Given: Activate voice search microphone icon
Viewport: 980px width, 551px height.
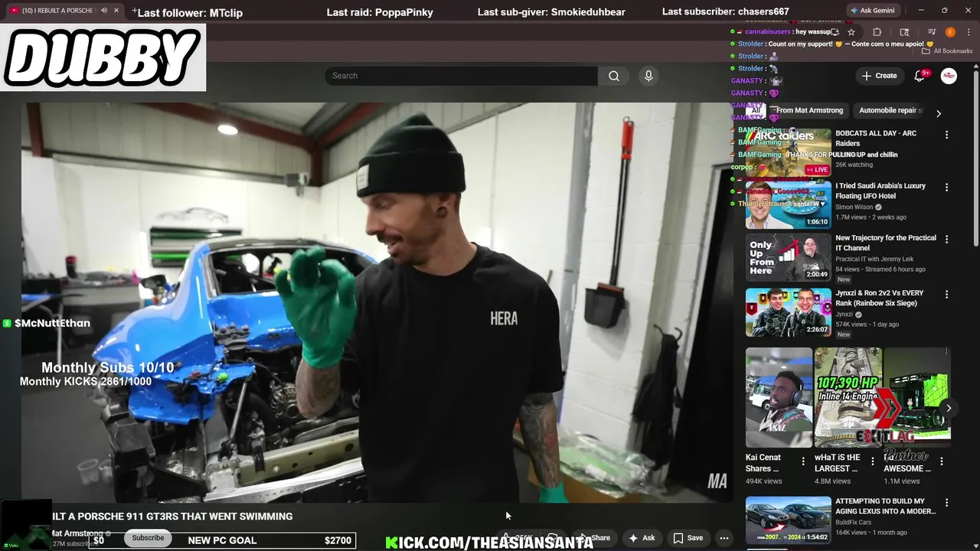Looking at the screenshot, I should pos(648,76).
